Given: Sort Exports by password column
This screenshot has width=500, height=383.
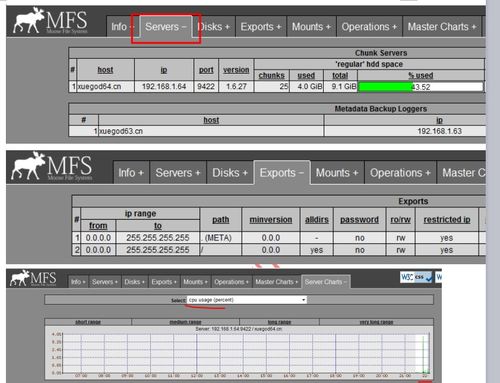Looking at the screenshot, I should [x=359, y=220].
